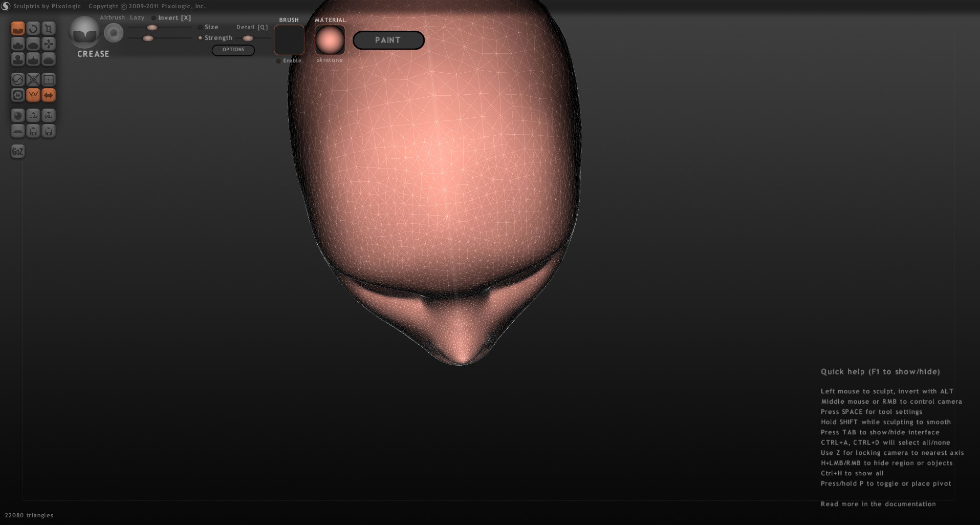980x525 pixels.
Task: Click the import OBJ icon
Action: pos(33,116)
